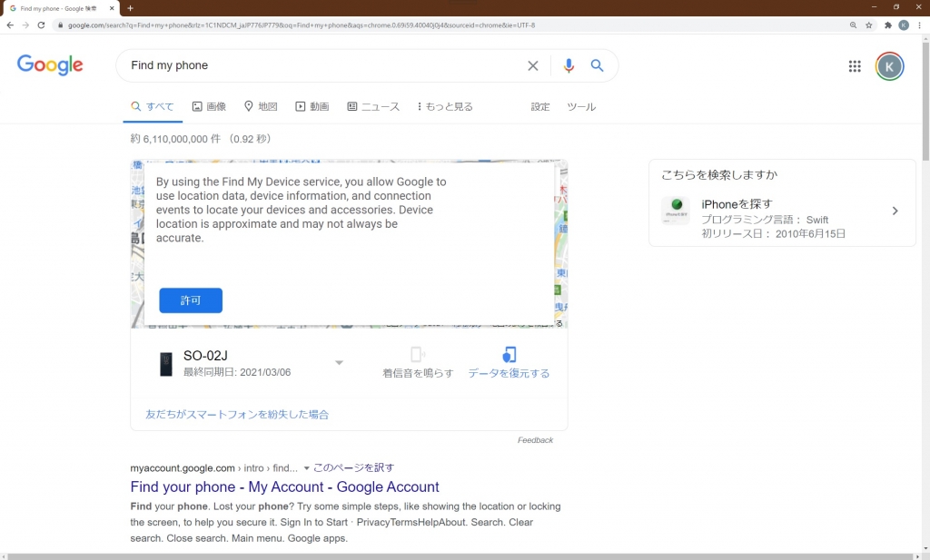Go back to the previous page
The width and height of the screenshot is (930, 560).
pyautogui.click(x=10, y=25)
